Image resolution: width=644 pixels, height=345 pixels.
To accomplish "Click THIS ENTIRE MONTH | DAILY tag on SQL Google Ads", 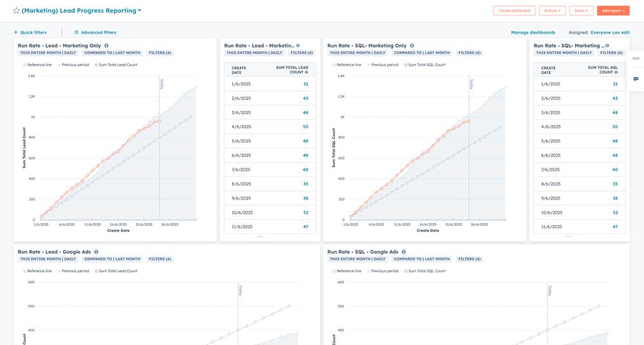I will [x=357, y=259].
